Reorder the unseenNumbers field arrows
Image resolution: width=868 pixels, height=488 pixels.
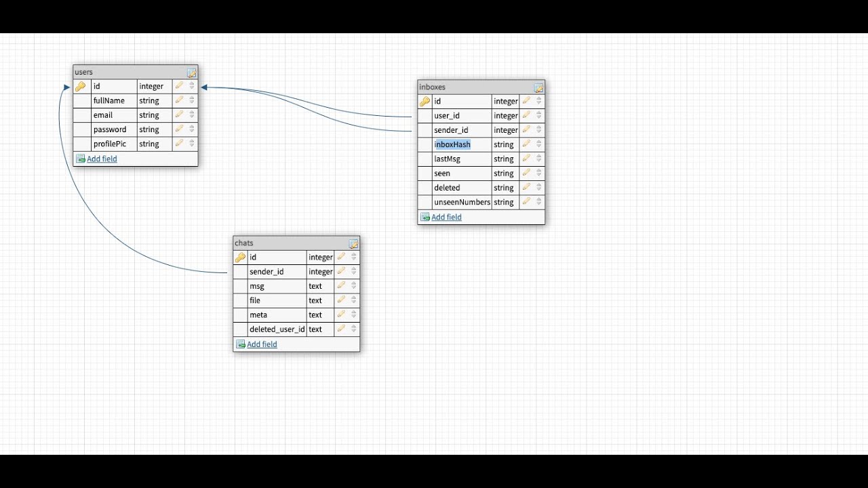pos(539,202)
